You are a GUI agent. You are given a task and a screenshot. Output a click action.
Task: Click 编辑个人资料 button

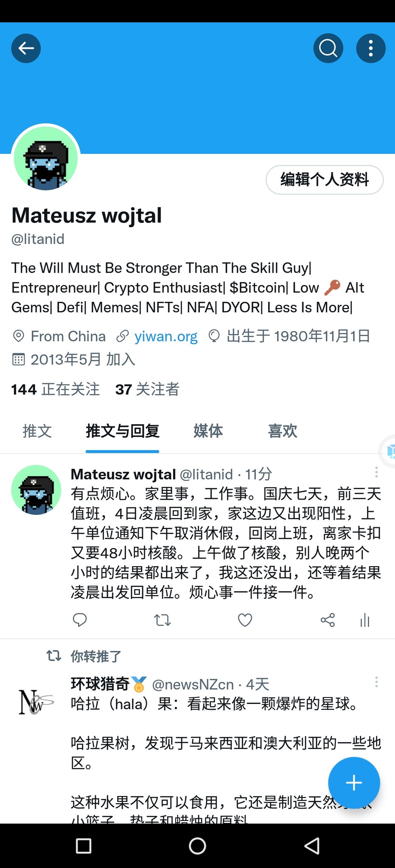click(325, 180)
